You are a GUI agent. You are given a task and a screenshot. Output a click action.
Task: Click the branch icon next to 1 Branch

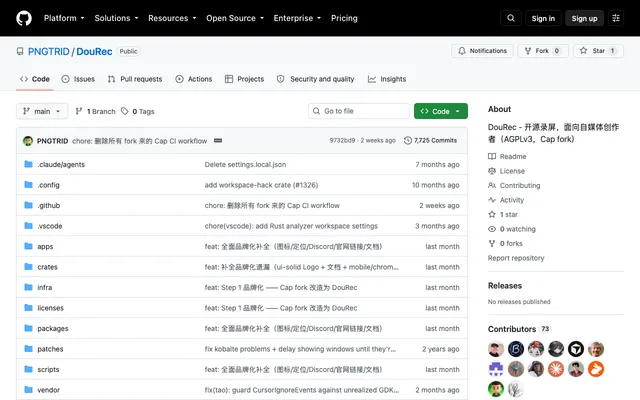coord(79,111)
